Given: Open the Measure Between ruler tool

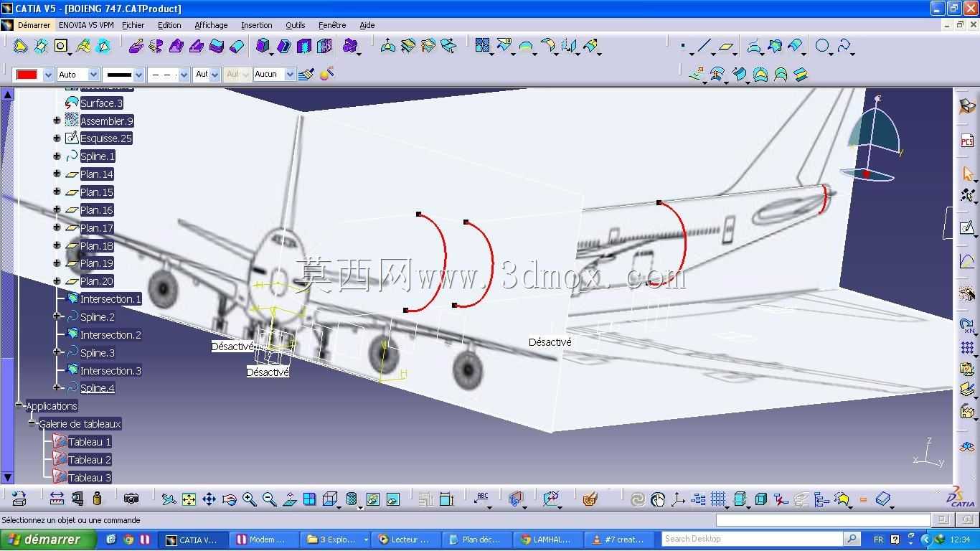Looking at the screenshot, I should (57, 499).
